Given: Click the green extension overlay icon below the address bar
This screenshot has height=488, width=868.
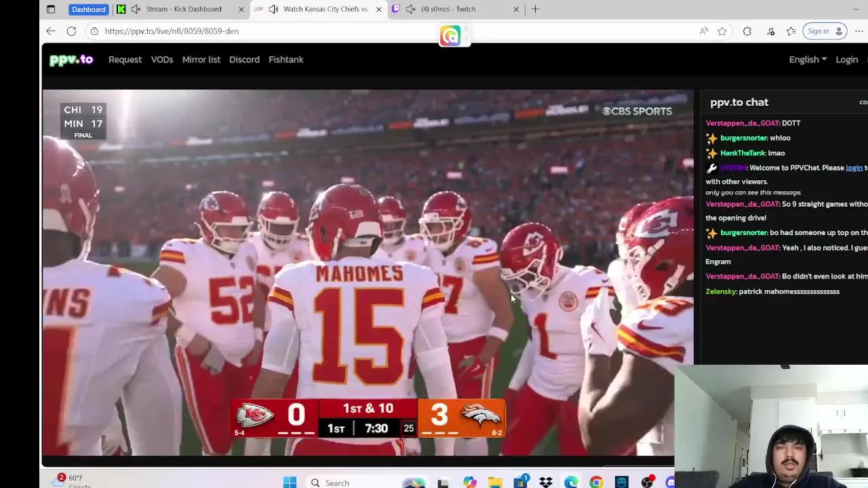Looking at the screenshot, I should click(x=450, y=36).
